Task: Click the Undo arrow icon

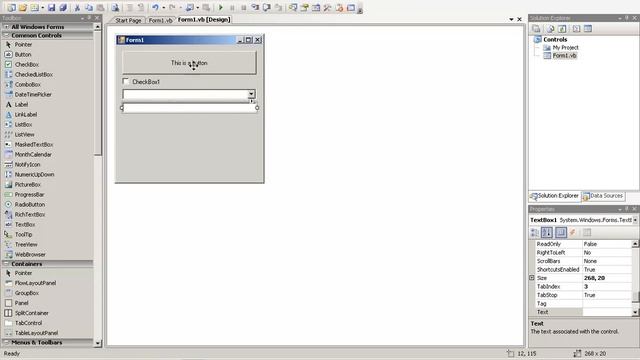Action: coord(155,7)
